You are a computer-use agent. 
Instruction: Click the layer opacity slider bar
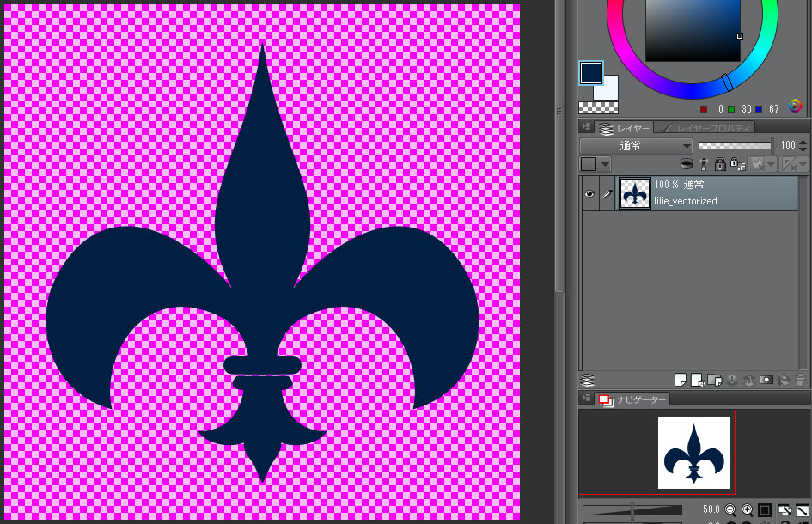tap(735, 146)
